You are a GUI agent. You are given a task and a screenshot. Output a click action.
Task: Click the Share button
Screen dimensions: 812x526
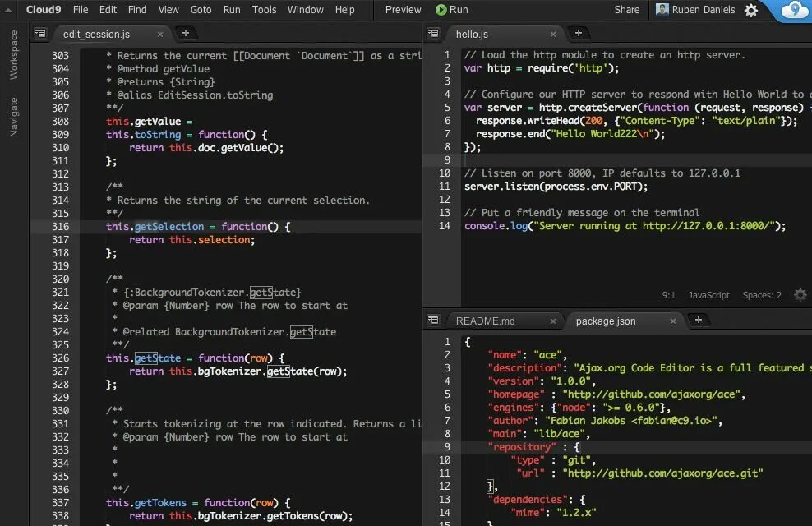pos(626,9)
